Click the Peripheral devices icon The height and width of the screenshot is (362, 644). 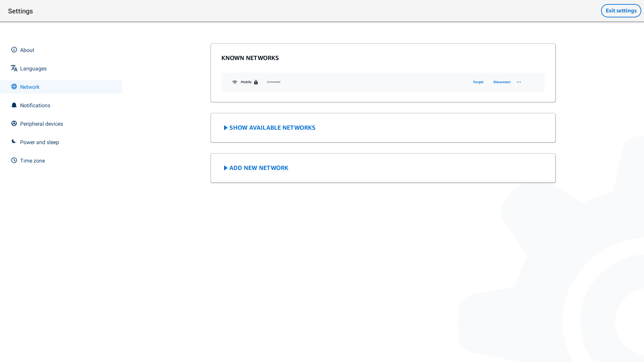[x=14, y=123]
